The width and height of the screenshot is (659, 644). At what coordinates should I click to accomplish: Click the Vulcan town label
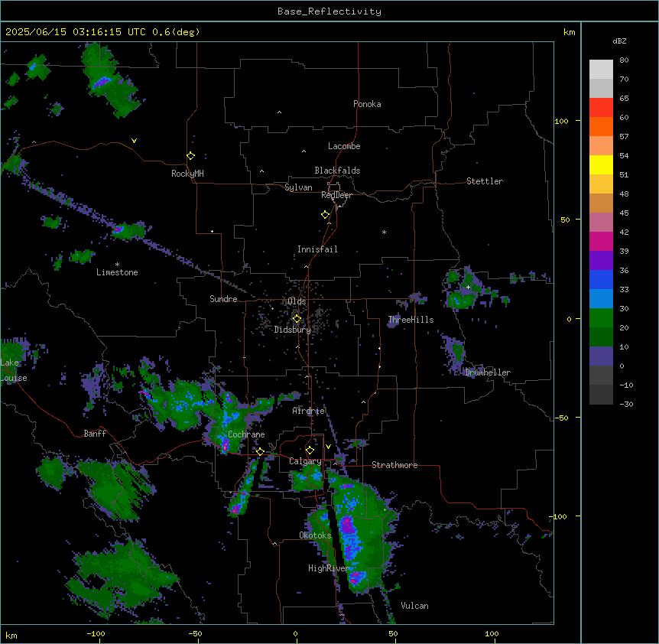pyautogui.click(x=414, y=606)
